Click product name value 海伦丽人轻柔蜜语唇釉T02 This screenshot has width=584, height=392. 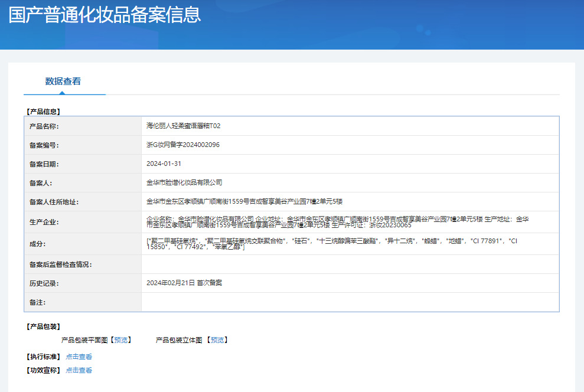point(183,126)
